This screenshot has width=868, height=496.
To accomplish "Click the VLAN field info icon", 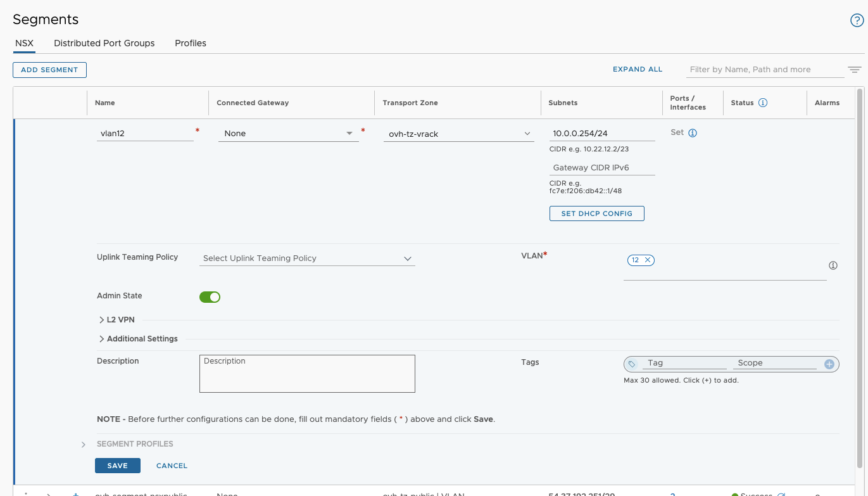I will [x=833, y=265].
